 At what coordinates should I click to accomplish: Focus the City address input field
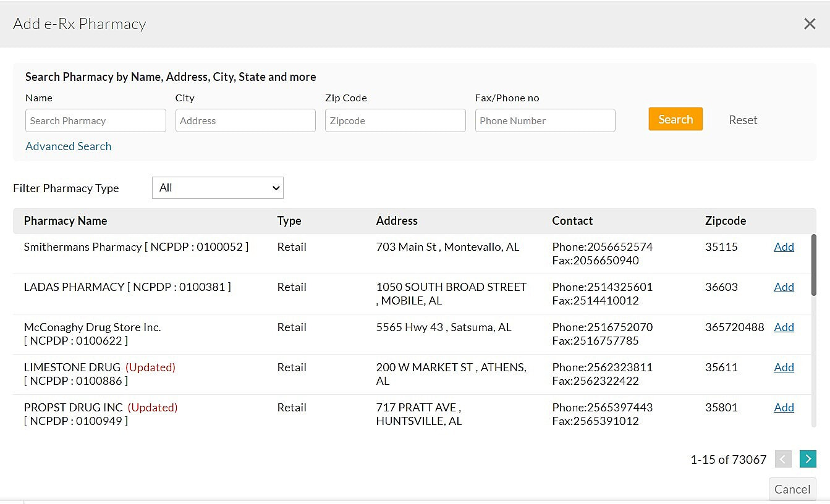pos(245,120)
